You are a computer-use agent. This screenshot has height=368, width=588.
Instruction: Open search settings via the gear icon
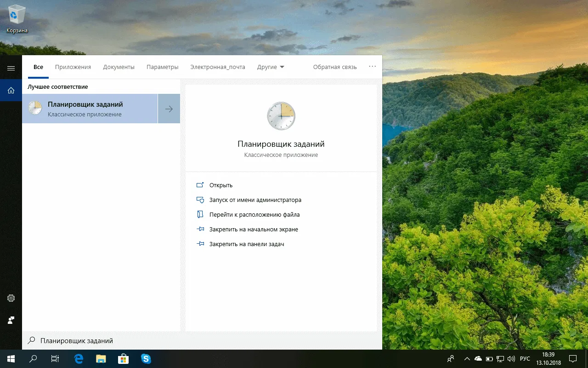(x=11, y=298)
